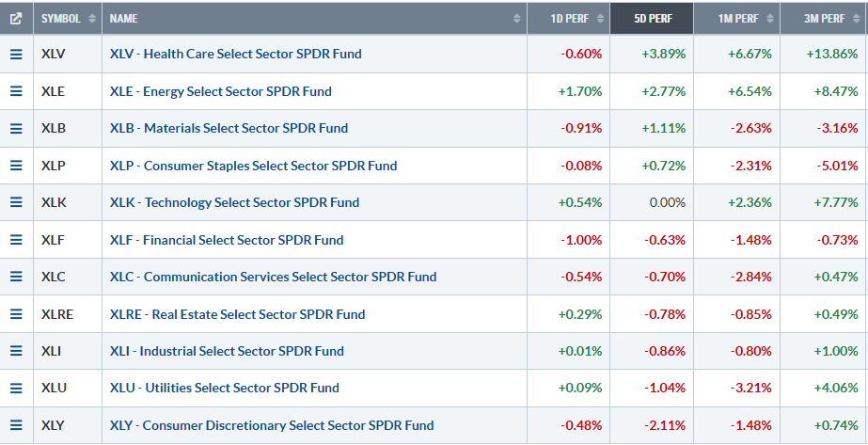Open the row menu icon for XLRE
The width and height of the screenshot is (868, 445).
(x=16, y=314)
